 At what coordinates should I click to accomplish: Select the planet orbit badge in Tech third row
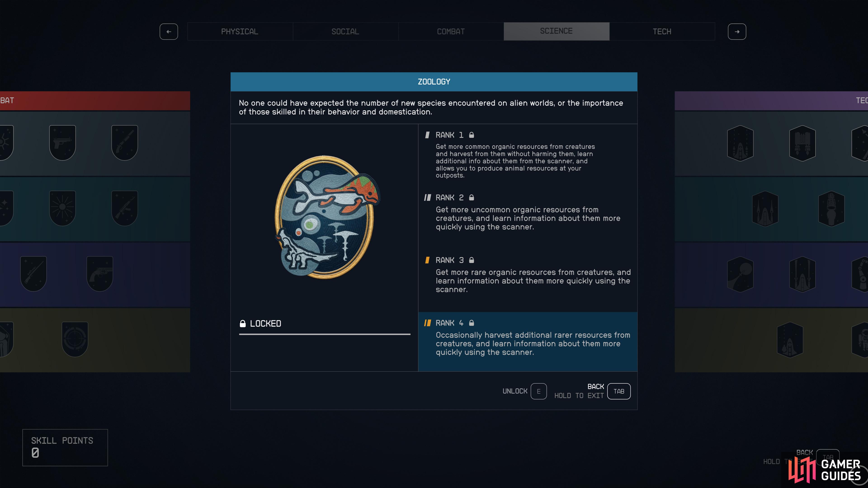[x=740, y=274]
